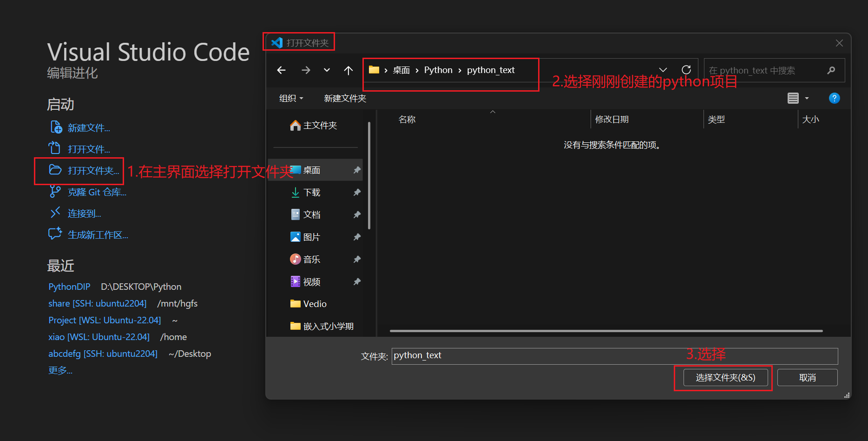Click 新建文件... link
The width and height of the screenshot is (868, 441).
click(89, 128)
